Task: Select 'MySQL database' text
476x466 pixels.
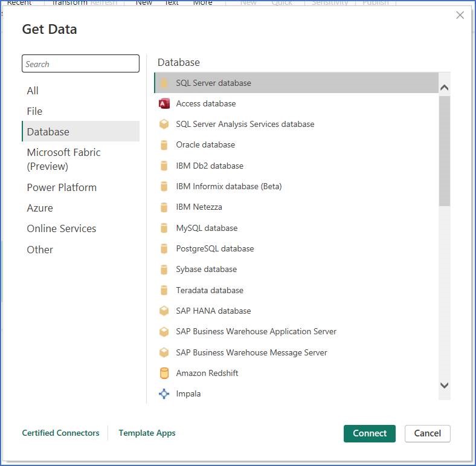Action: pos(207,228)
